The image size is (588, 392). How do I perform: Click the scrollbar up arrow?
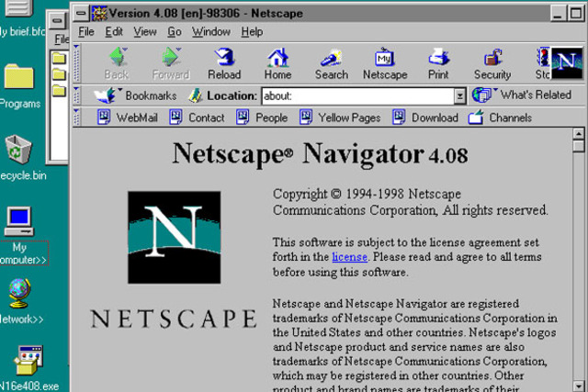pyautogui.click(x=579, y=133)
